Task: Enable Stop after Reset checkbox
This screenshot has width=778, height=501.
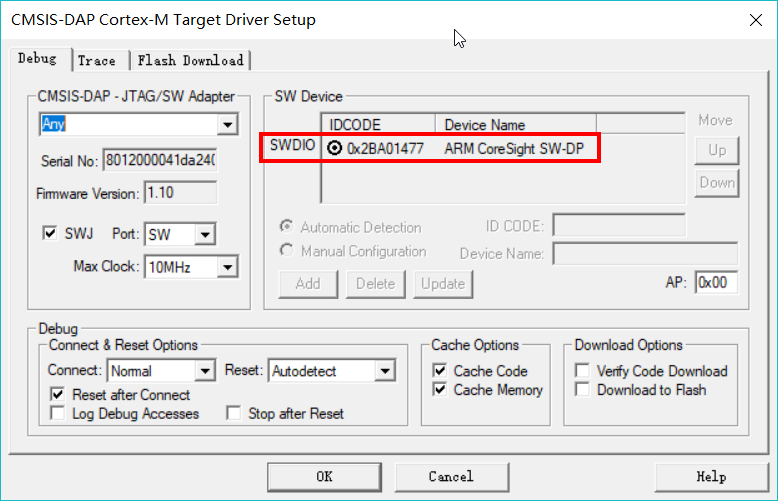Action: 233,413
